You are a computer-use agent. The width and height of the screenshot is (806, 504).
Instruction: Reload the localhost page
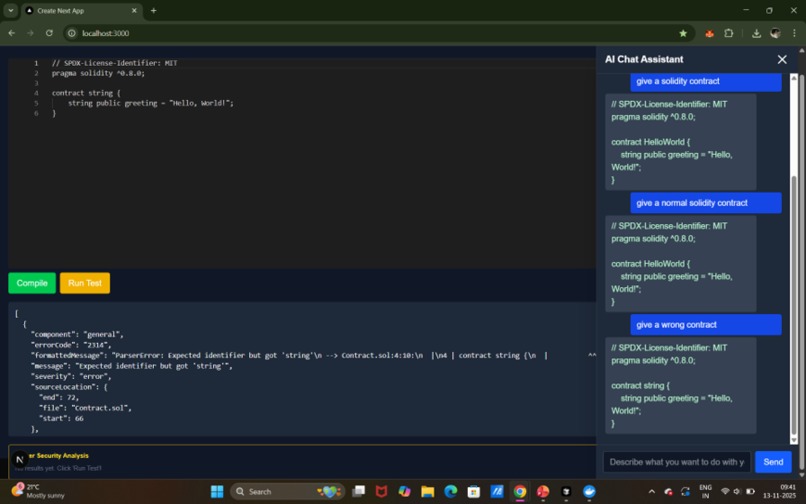[x=49, y=33]
